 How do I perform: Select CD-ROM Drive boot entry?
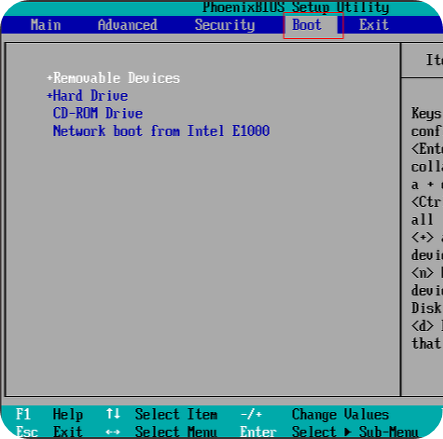(98, 113)
